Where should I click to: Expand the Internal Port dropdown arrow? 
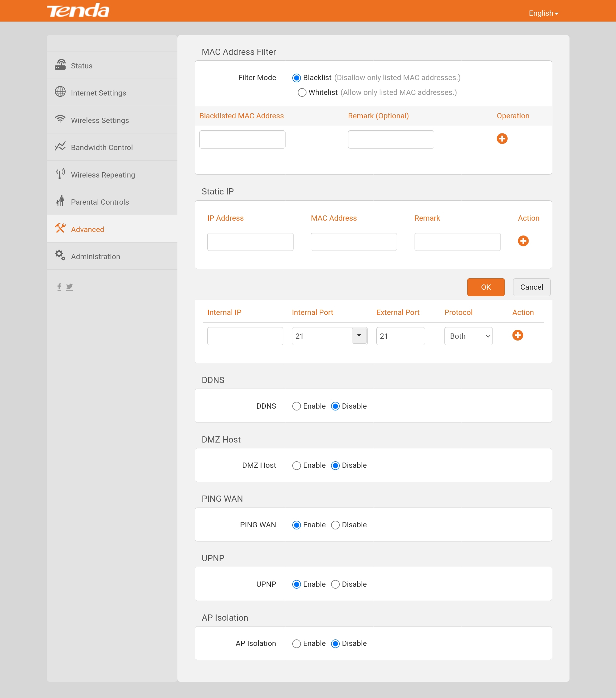(359, 336)
